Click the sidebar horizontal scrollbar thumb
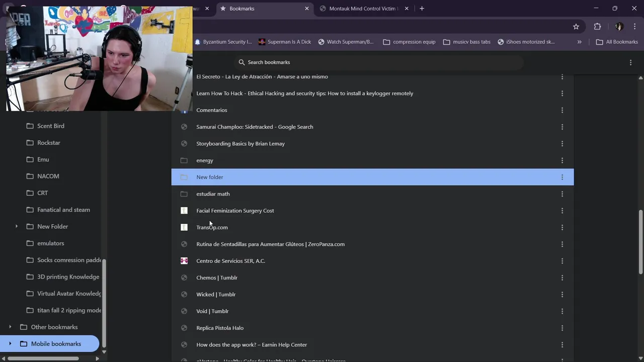 click(x=43, y=358)
